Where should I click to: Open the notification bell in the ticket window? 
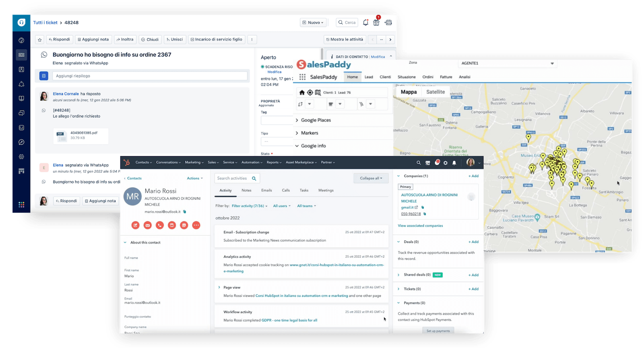(x=365, y=23)
